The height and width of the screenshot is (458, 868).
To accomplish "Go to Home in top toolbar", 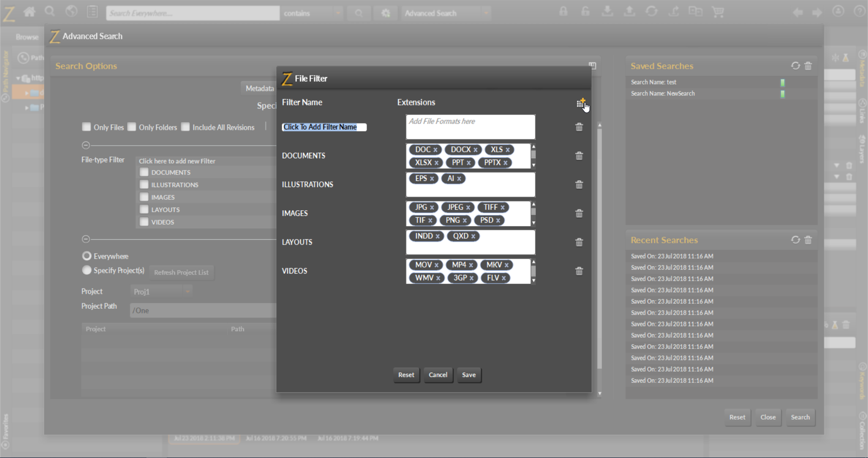I will [x=29, y=12].
